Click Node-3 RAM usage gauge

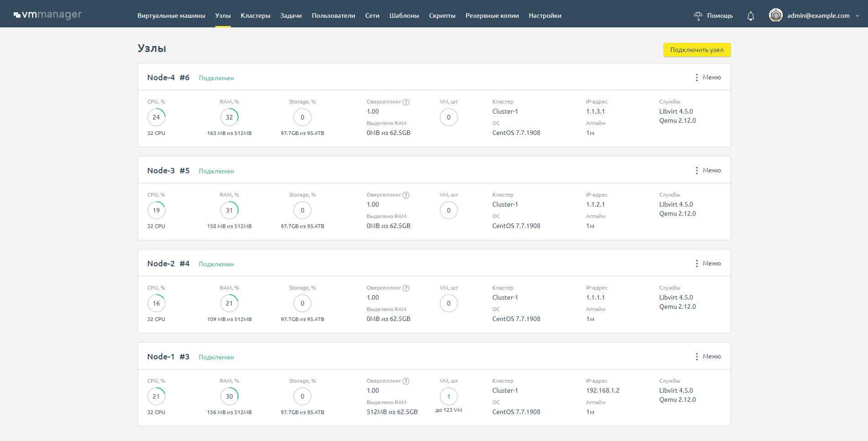point(229,210)
